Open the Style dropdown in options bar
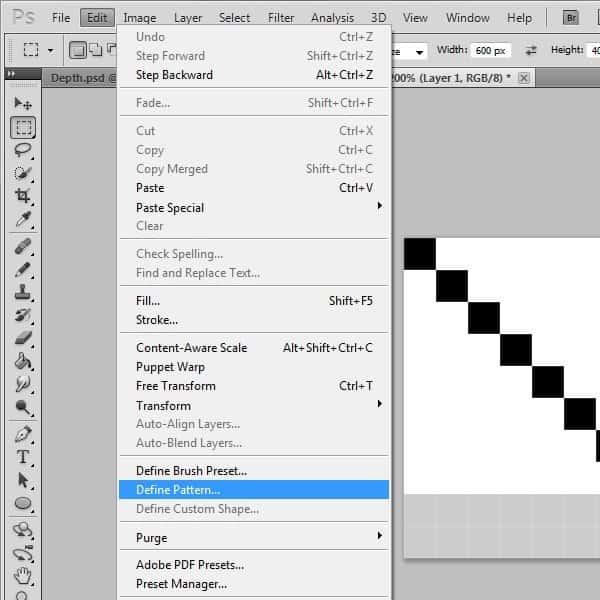This screenshot has height=600, width=600. click(409, 51)
